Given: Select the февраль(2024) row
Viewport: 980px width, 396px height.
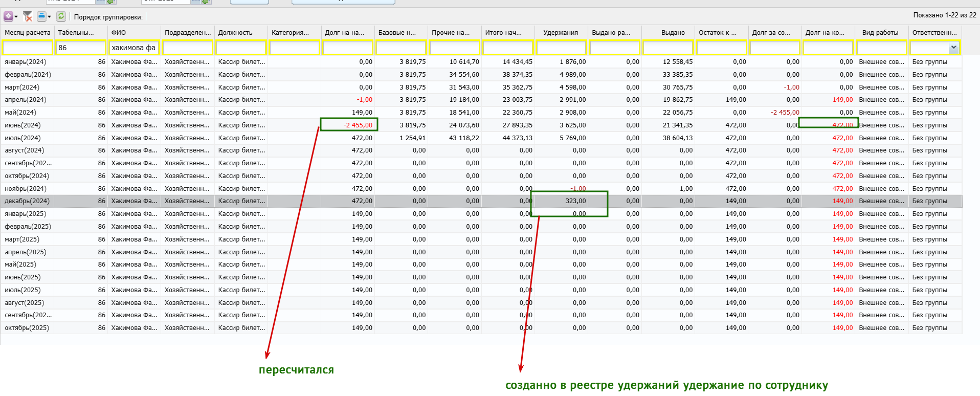Looking at the screenshot, I should tap(481, 75).
